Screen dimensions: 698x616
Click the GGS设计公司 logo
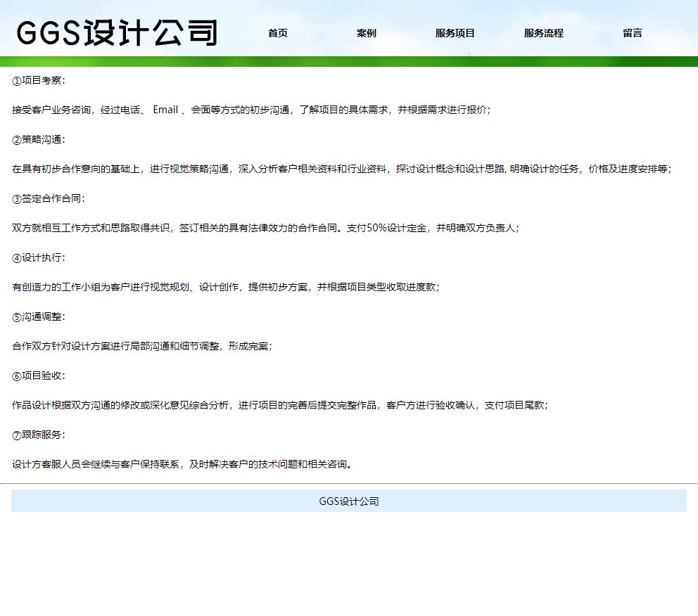(116, 33)
